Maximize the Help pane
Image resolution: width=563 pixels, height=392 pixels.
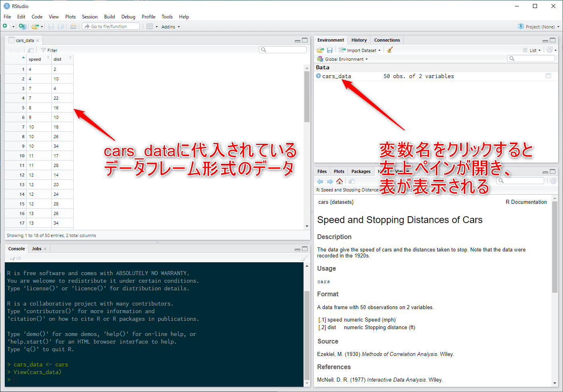click(x=553, y=171)
